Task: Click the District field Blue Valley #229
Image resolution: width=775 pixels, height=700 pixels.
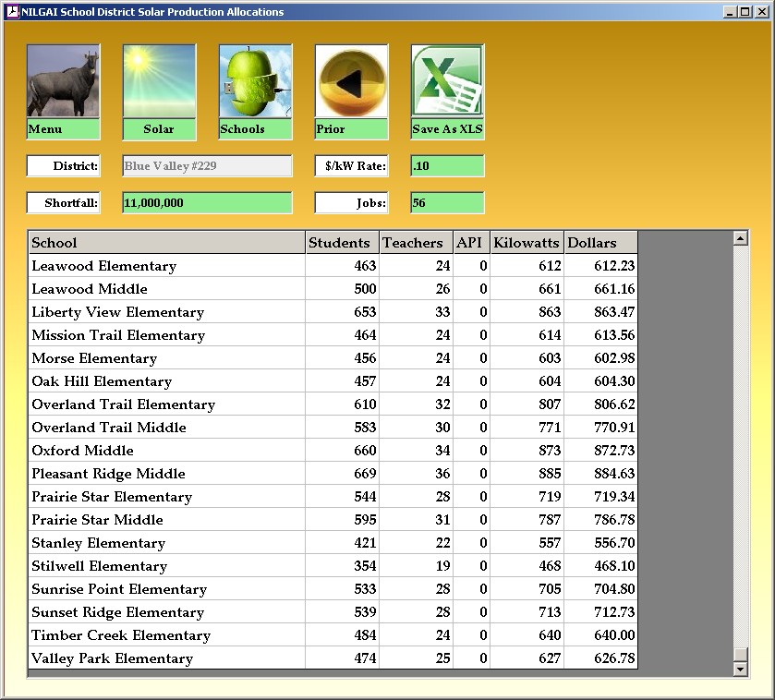Action: click(207, 166)
